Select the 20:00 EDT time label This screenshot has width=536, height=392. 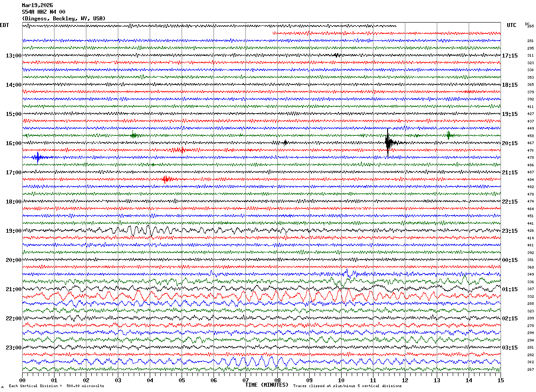coord(14,260)
